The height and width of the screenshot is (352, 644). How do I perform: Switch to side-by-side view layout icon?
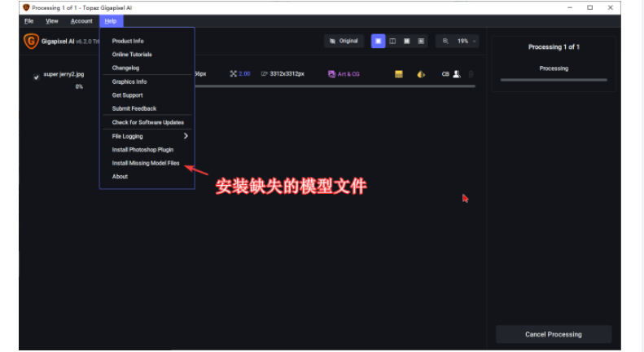[x=406, y=41]
